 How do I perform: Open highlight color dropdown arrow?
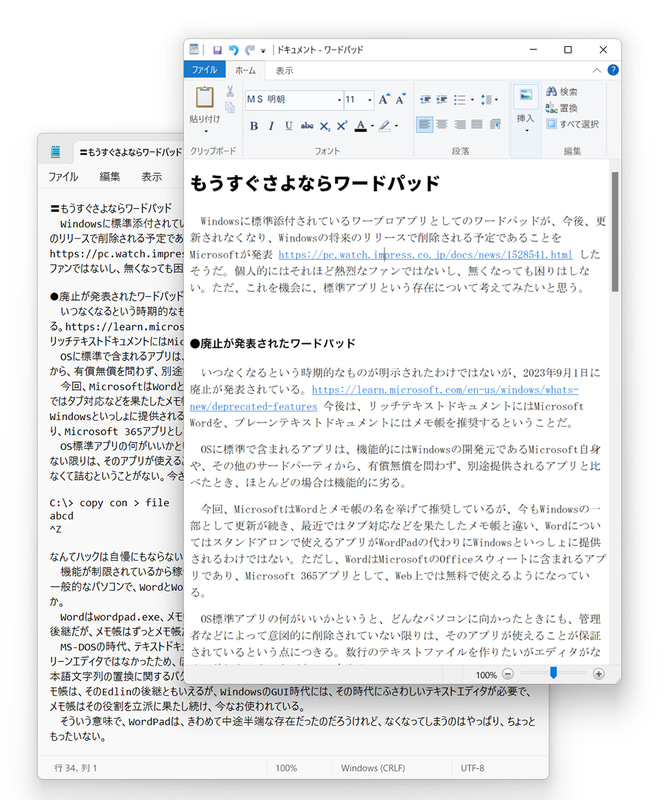tap(396, 126)
